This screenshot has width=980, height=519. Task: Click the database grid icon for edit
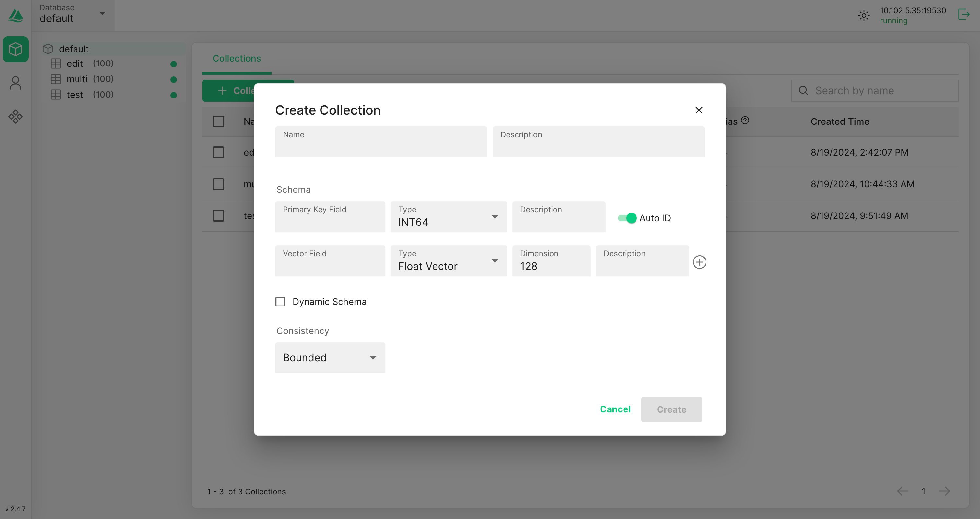tap(56, 63)
